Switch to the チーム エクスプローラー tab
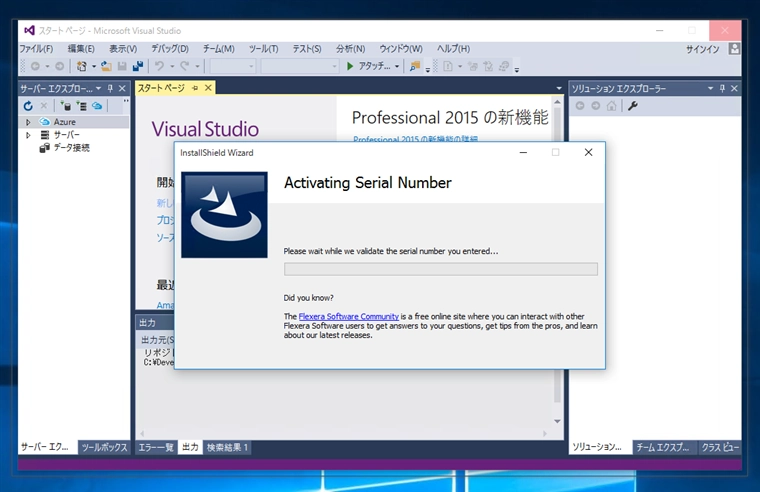 (663, 447)
